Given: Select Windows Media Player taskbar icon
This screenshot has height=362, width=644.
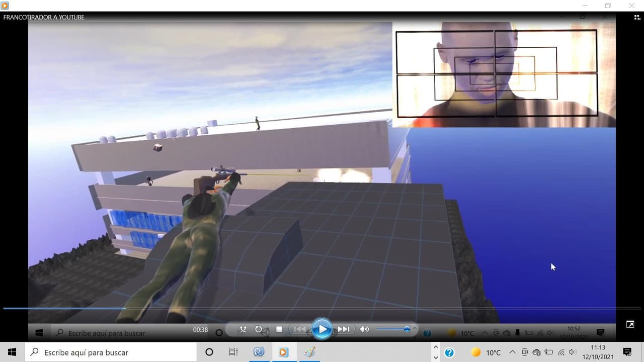Looking at the screenshot, I should pos(283,352).
